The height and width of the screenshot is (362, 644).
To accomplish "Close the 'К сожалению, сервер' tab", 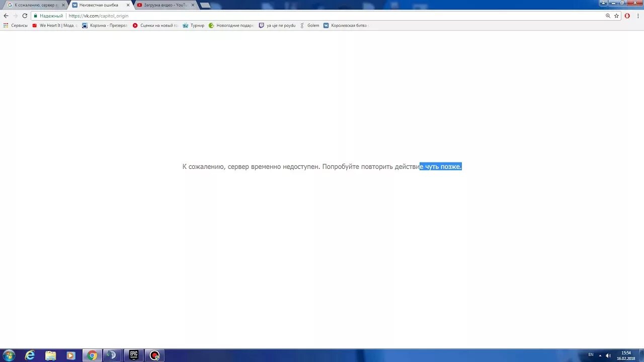I will (x=63, y=5).
